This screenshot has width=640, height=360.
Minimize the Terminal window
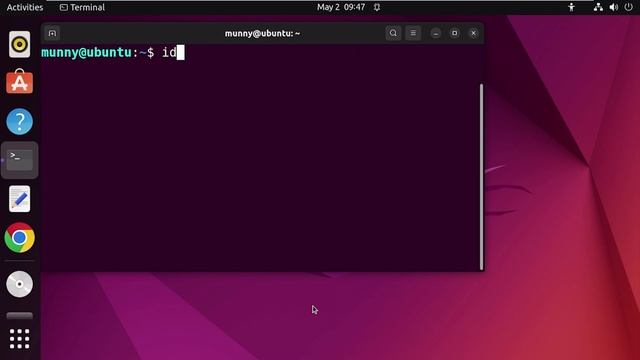436,33
